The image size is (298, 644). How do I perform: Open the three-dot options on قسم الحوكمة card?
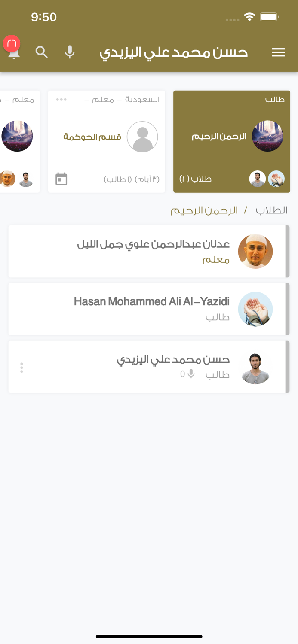click(61, 99)
